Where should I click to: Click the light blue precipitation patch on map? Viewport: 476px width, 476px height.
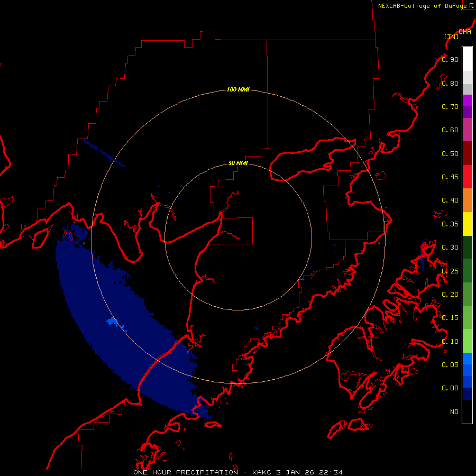113,321
